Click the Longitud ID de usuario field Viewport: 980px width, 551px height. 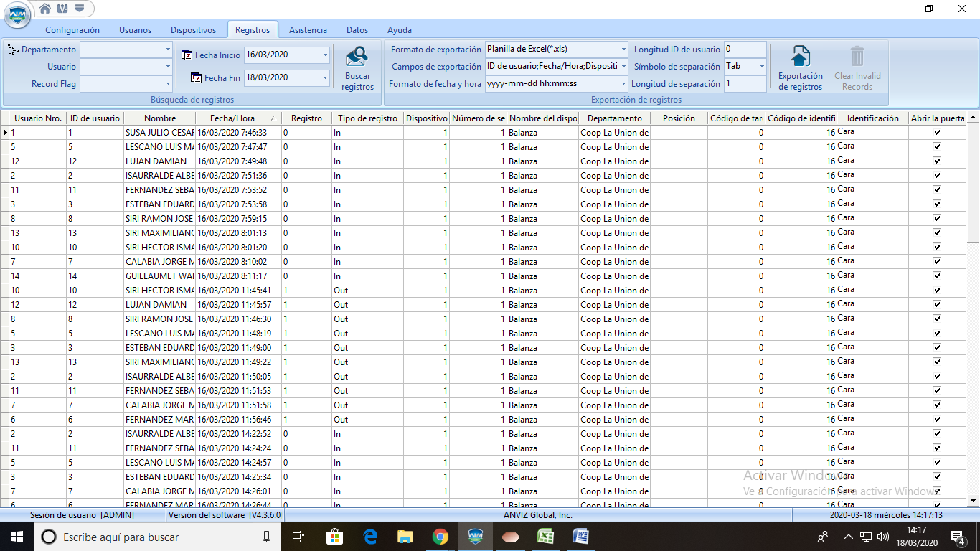coord(745,50)
